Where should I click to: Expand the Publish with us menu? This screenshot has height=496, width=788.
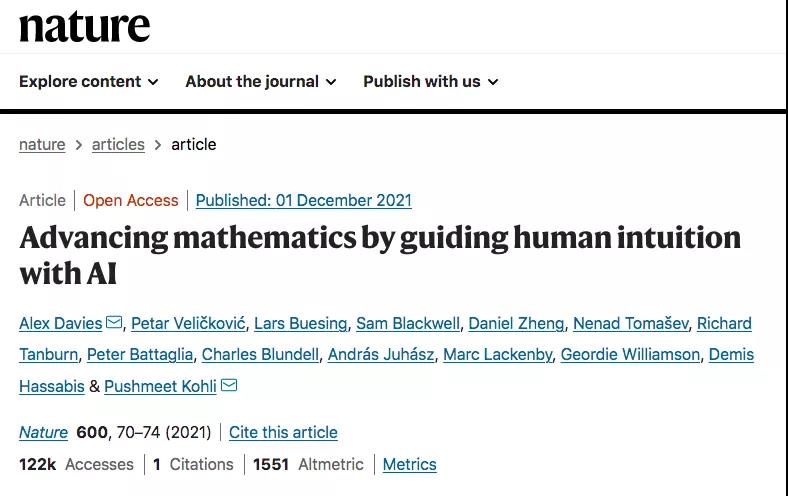click(431, 81)
